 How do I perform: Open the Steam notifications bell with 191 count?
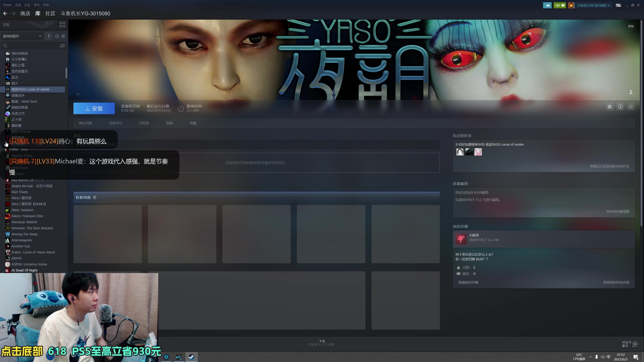click(x=559, y=5)
